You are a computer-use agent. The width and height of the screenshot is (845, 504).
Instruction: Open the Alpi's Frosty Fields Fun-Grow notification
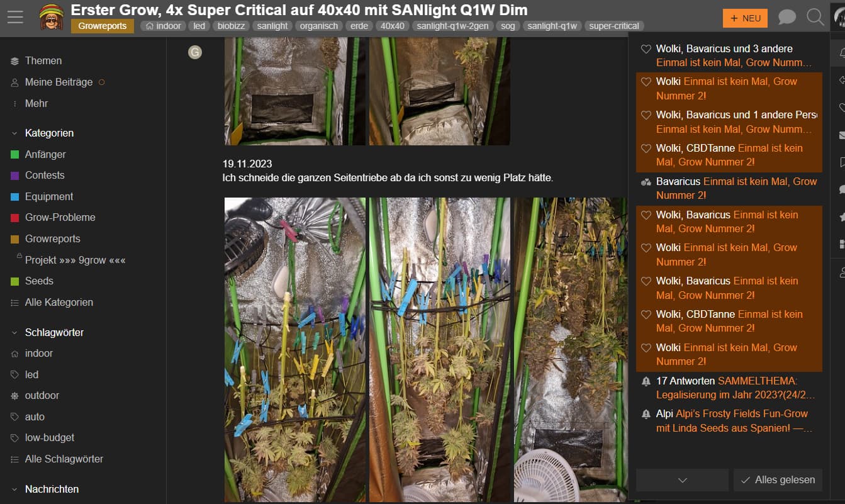point(729,422)
